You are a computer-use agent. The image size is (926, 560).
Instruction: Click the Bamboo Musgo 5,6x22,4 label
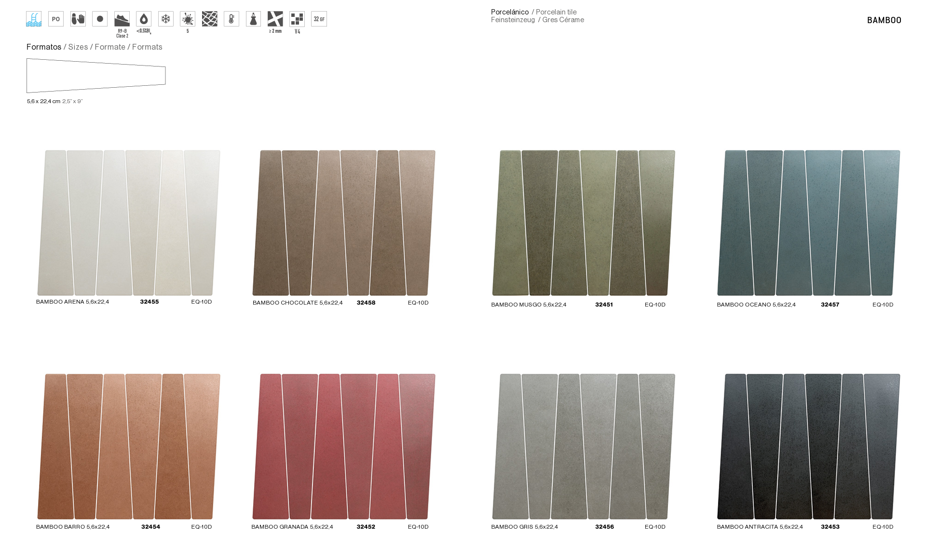pos(529,305)
